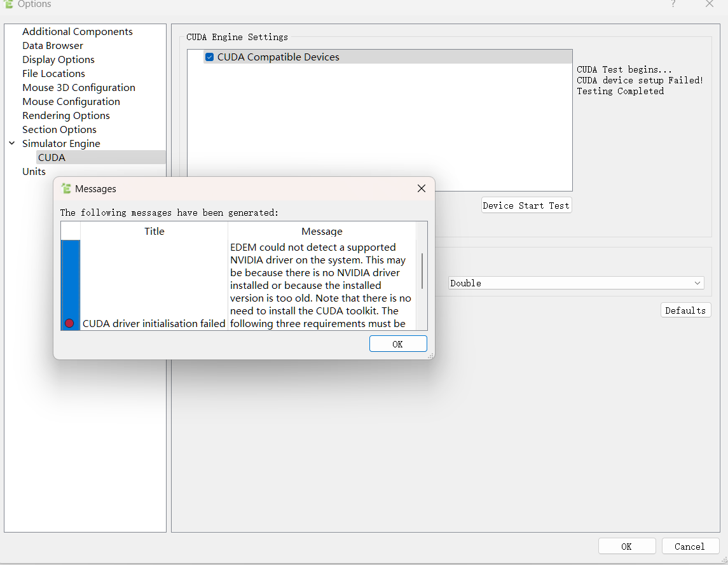This screenshot has height=565, width=728.
Task: Close the Options window with its X button
Action: (709, 4)
